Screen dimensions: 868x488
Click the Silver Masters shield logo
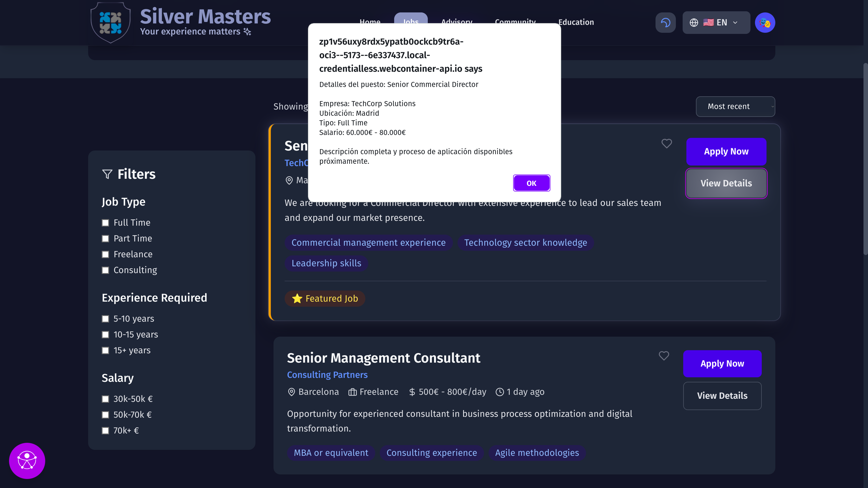(110, 23)
